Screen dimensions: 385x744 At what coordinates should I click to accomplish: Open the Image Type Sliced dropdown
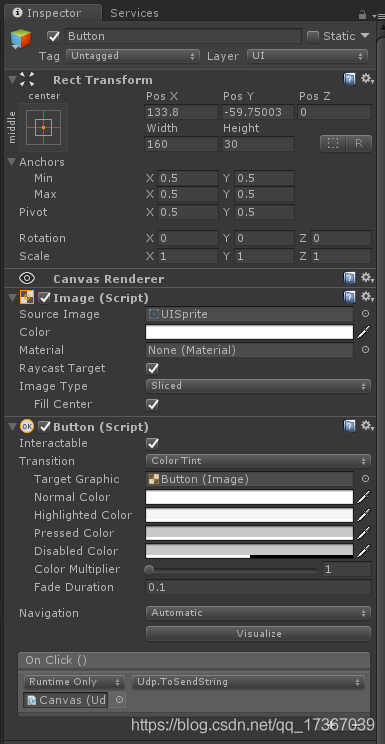click(x=258, y=386)
